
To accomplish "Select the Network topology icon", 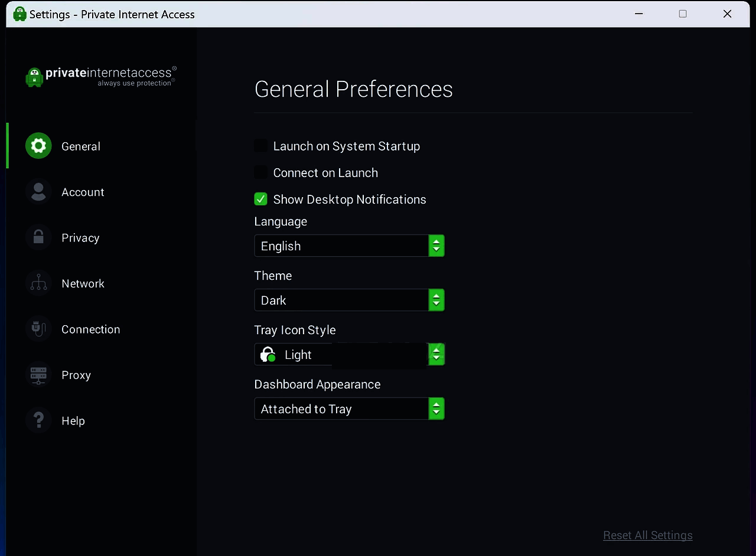I will pos(38,283).
